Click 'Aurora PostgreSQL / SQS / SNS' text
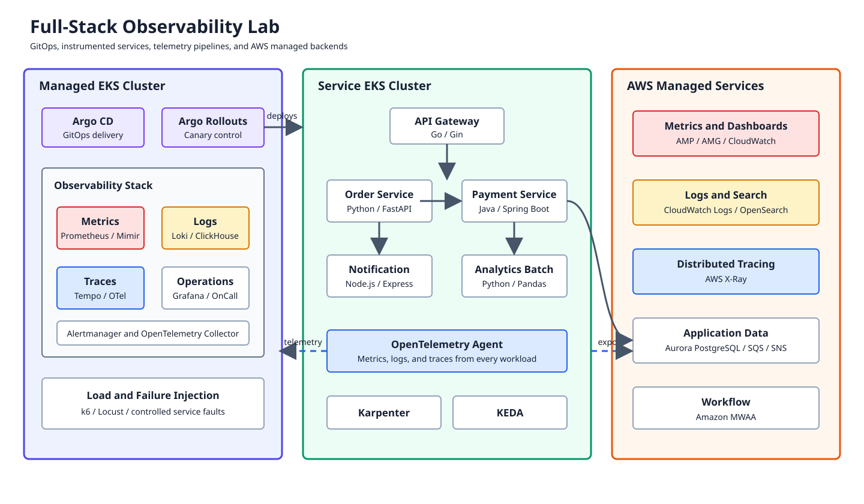864x504 pixels. [x=726, y=348]
